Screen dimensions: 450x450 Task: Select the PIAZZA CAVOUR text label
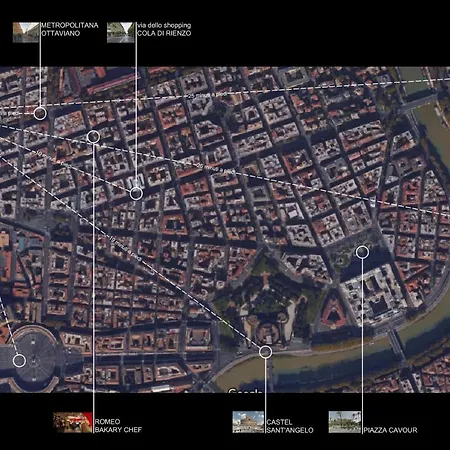pos(390,430)
